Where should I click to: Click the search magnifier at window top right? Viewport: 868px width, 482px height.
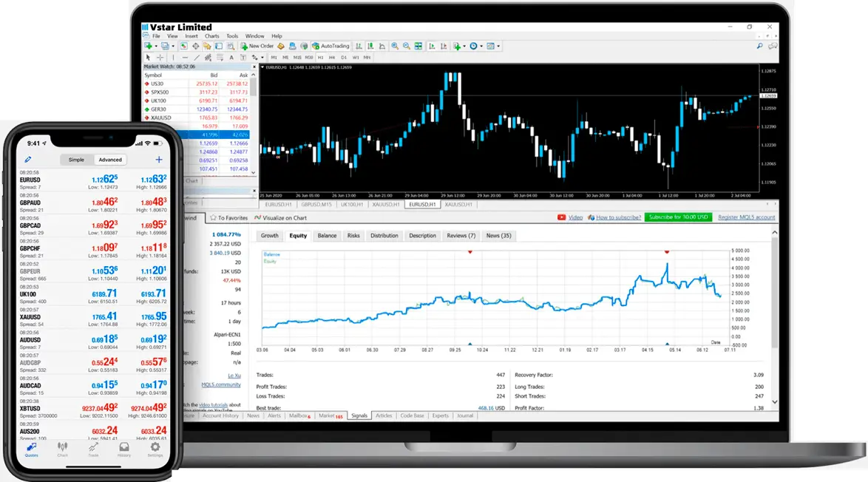click(760, 46)
